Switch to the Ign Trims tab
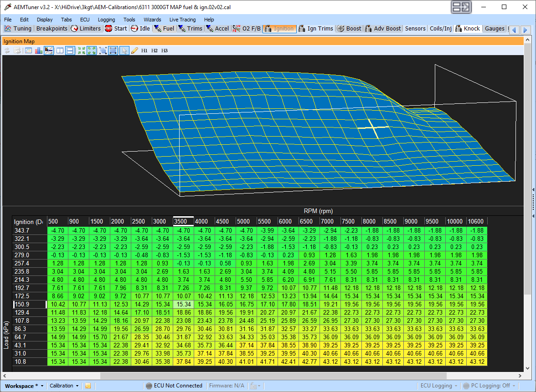The image size is (536, 392). 316,29
